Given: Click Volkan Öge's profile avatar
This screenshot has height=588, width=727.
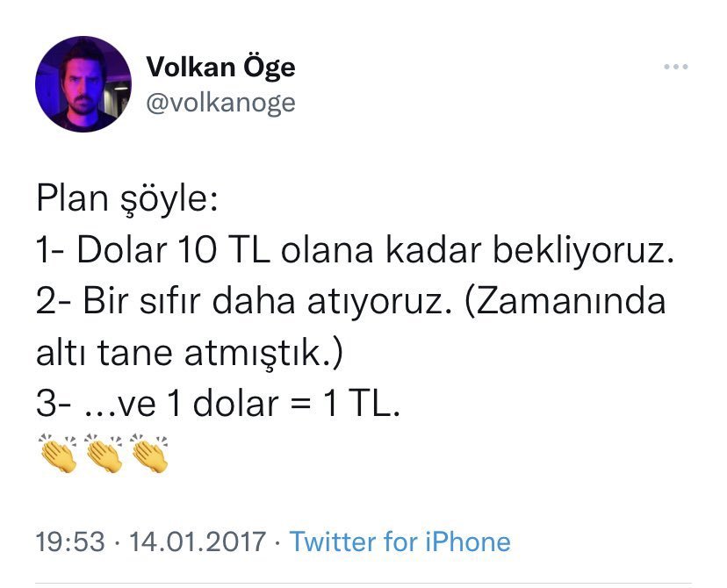Looking at the screenshot, I should [83, 84].
